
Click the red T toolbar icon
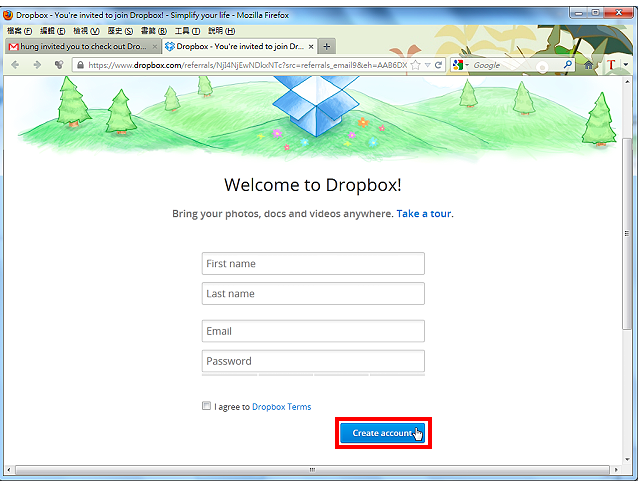(611, 65)
